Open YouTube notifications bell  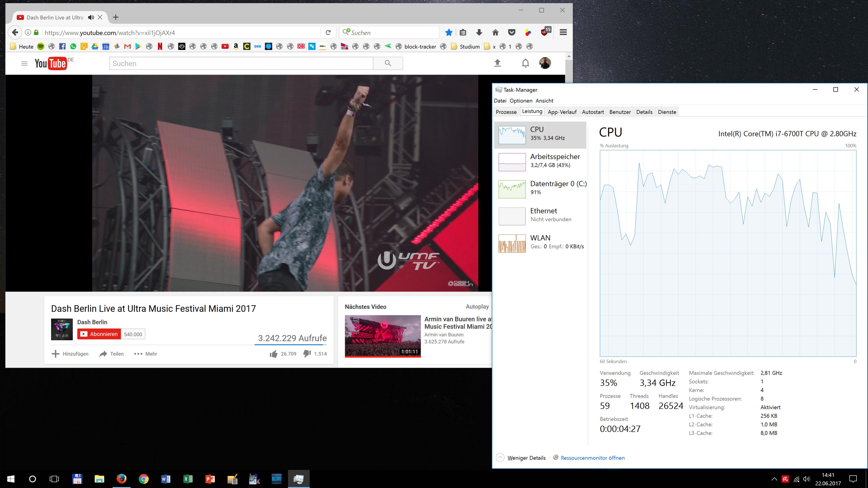coord(525,63)
